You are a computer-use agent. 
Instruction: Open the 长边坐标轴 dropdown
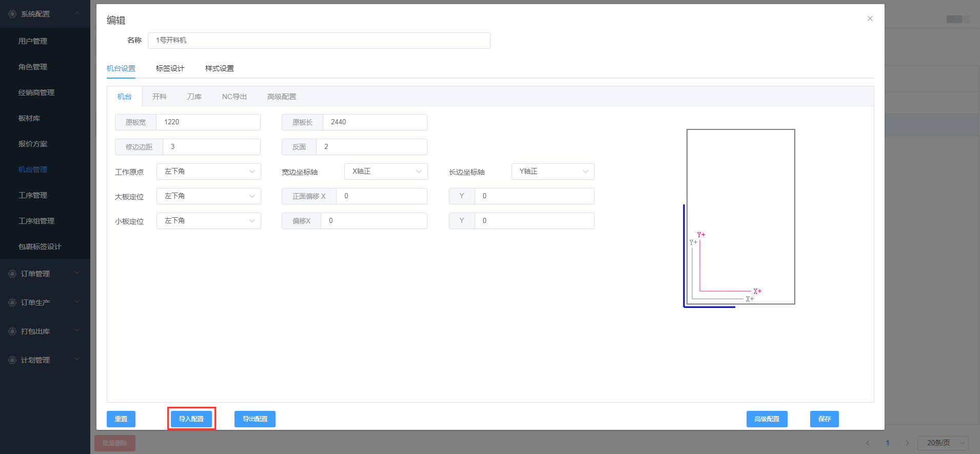(553, 172)
